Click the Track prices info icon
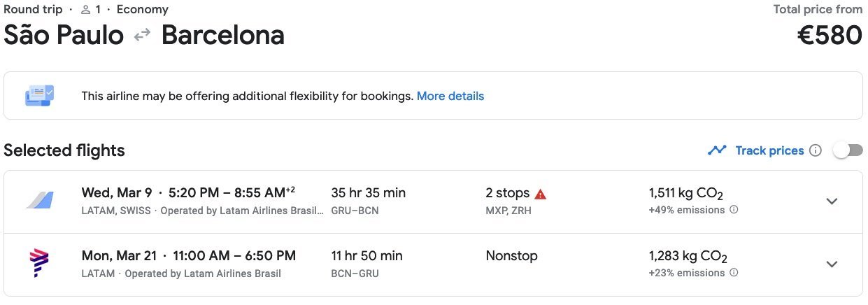The image size is (868, 305). 815,150
